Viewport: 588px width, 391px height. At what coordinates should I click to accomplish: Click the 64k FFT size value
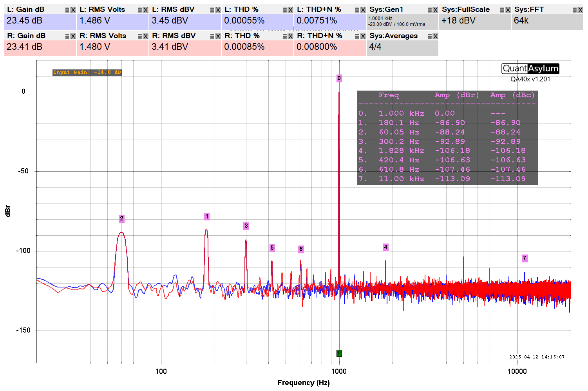(521, 20)
